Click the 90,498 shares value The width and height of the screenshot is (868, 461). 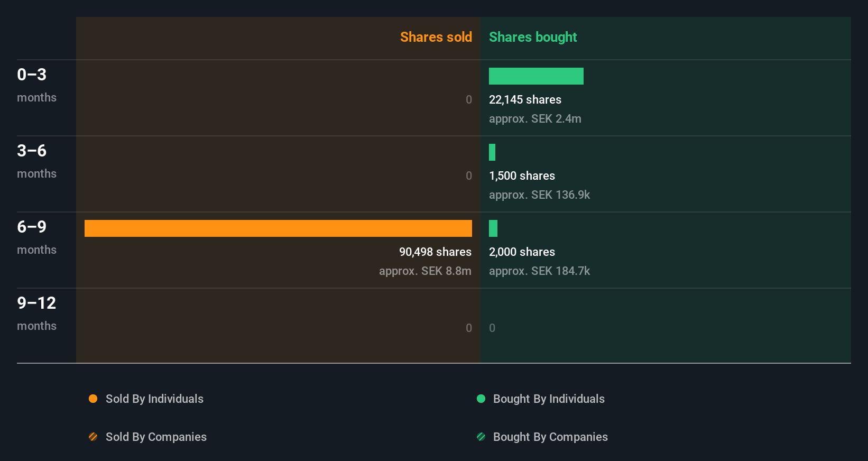pos(435,252)
